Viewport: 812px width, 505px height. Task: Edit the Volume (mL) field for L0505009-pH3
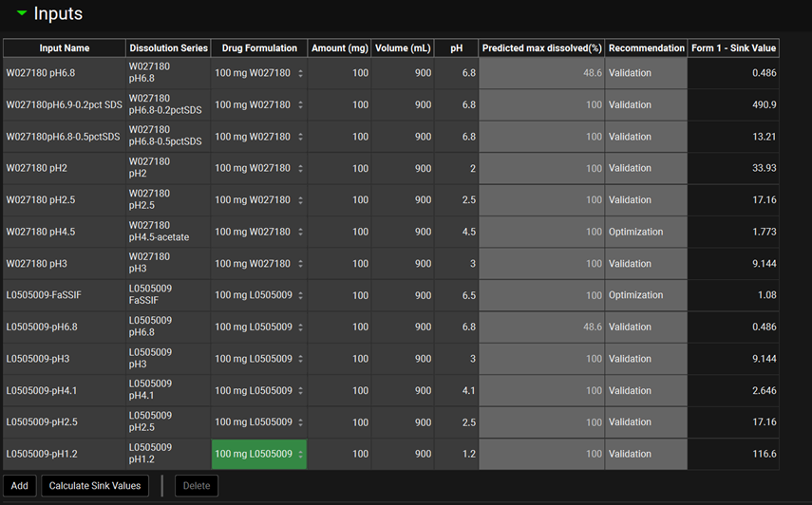403,359
